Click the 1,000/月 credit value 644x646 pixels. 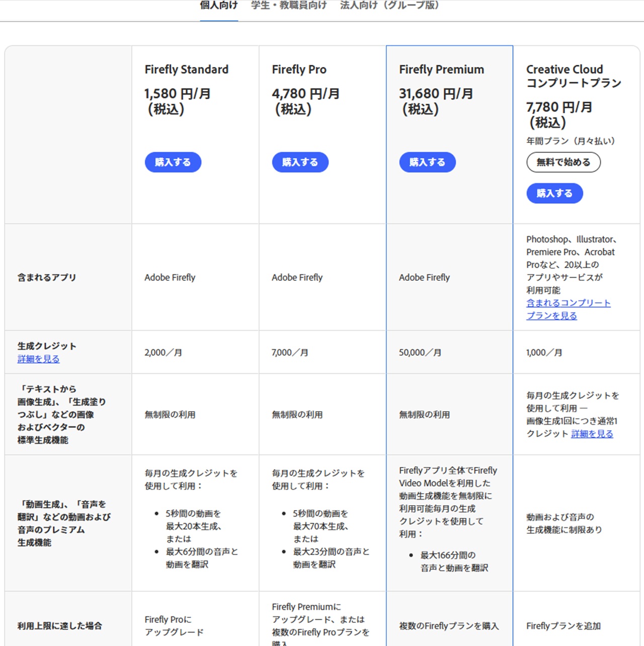(x=544, y=352)
